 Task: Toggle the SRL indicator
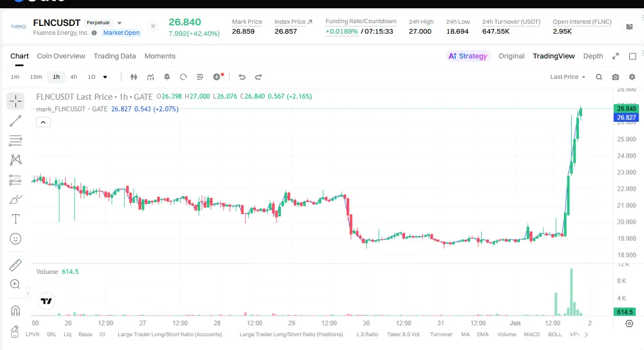click(52, 335)
